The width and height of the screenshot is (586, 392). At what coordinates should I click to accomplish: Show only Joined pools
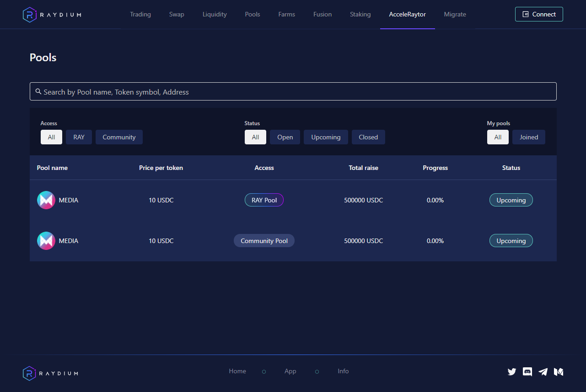coord(529,137)
